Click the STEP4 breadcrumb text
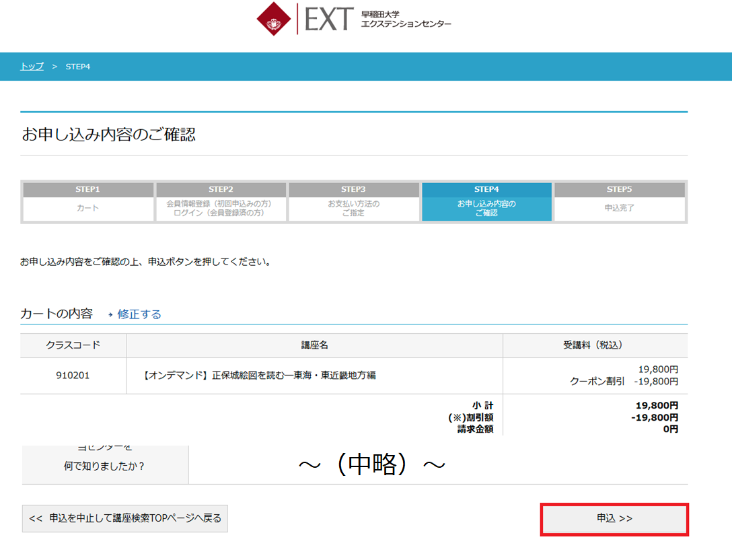Image resolution: width=732 pixels, height=560 pixels. click(78, 67)
